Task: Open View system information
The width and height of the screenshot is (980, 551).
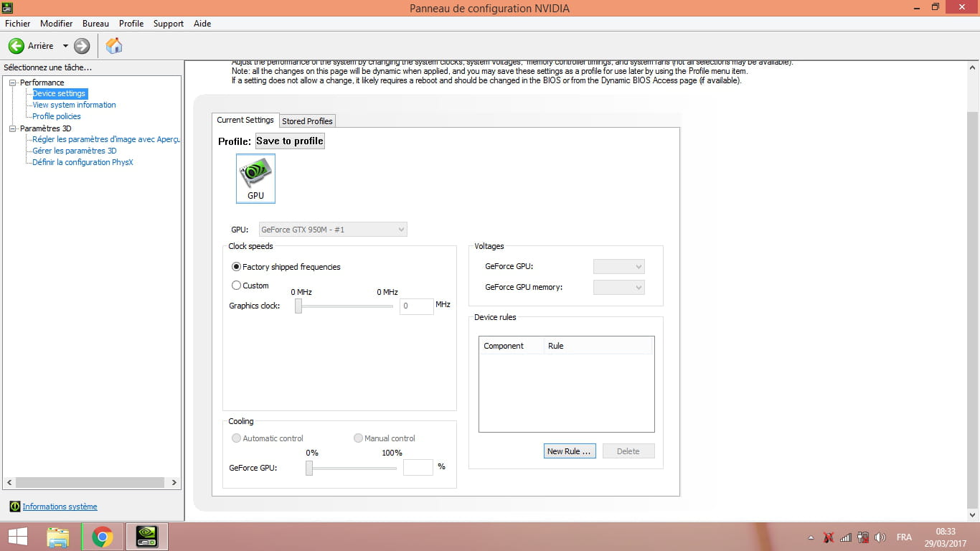Action: coord(74,105)
